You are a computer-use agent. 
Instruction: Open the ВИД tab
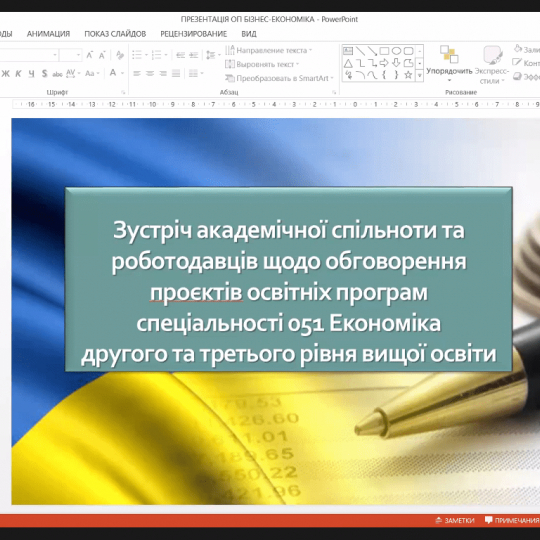(249, 34)
